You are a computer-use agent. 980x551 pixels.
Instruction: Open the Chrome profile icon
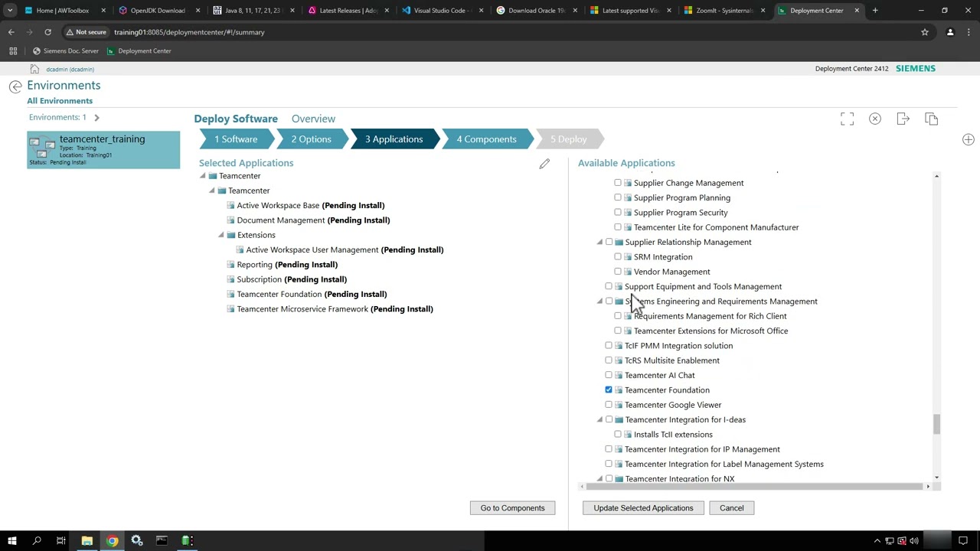950,32
